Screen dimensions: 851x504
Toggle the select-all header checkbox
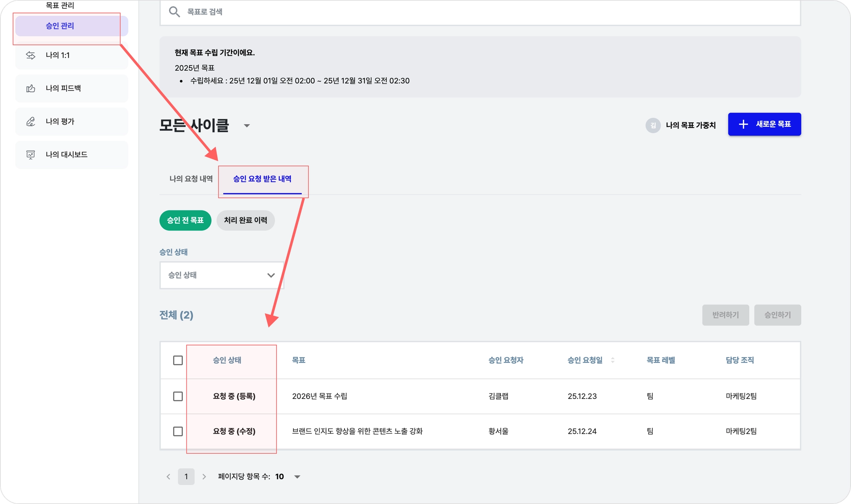[178, 360]
